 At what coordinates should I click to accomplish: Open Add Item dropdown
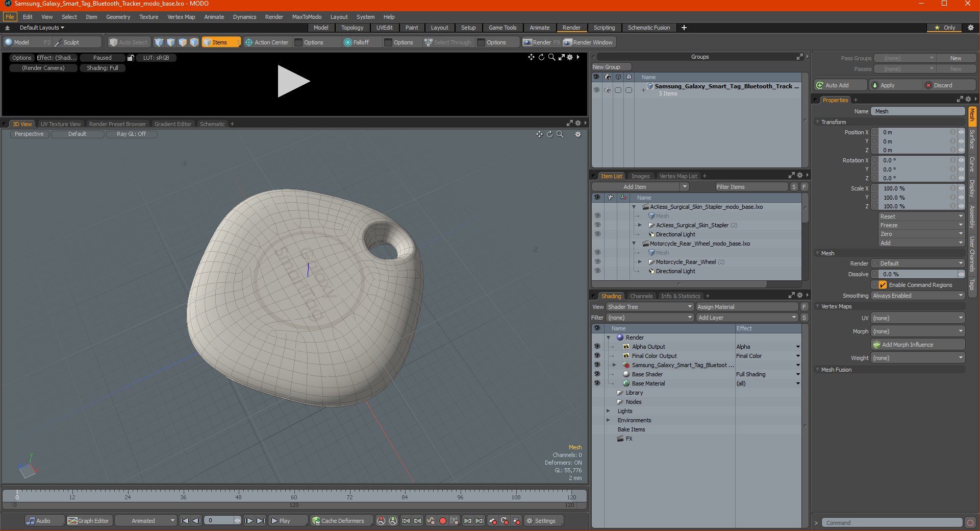coord(641,187)
